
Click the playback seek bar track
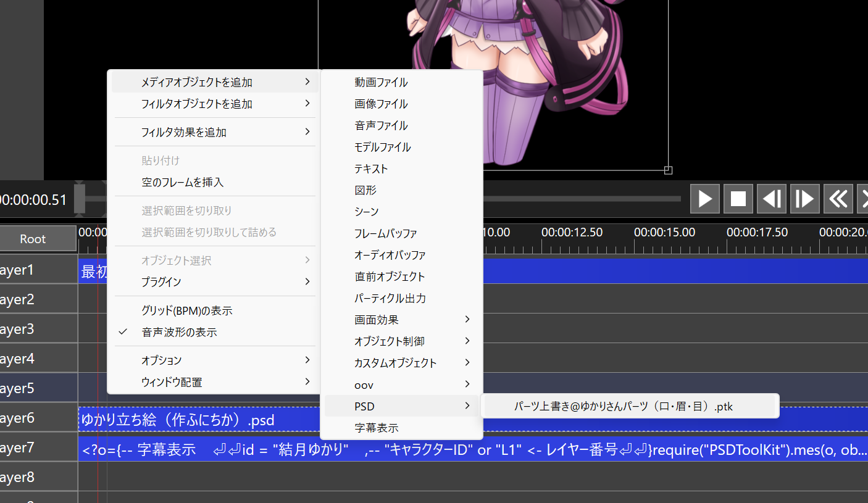580,199
